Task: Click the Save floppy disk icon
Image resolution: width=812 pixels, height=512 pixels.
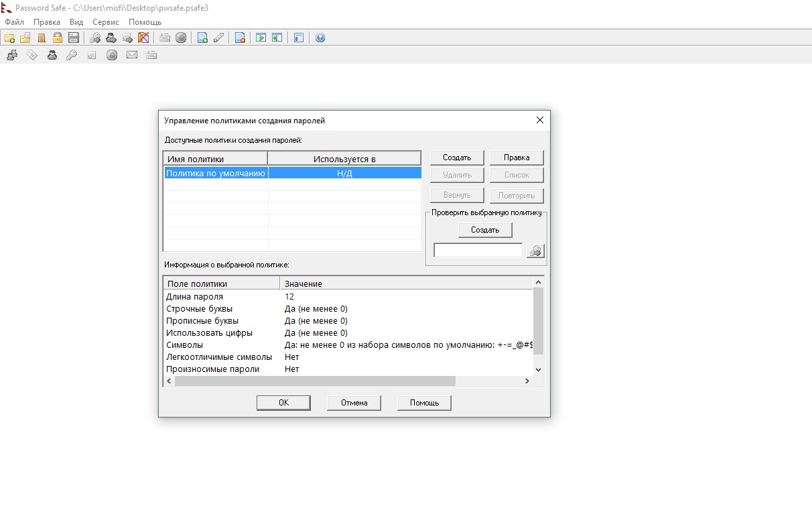Action: click(x=74, y=38)
